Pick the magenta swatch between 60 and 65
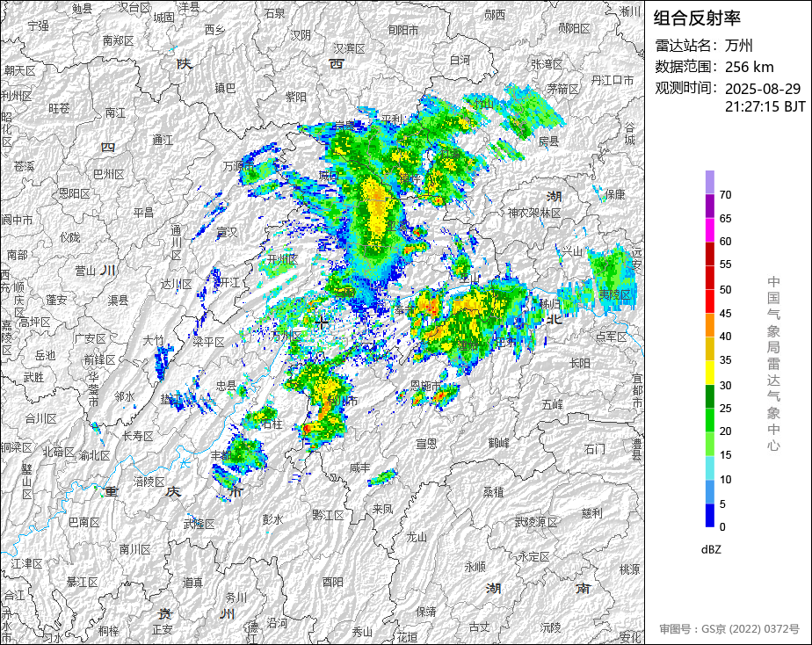812x645 pixels. (x=709, y=230)
